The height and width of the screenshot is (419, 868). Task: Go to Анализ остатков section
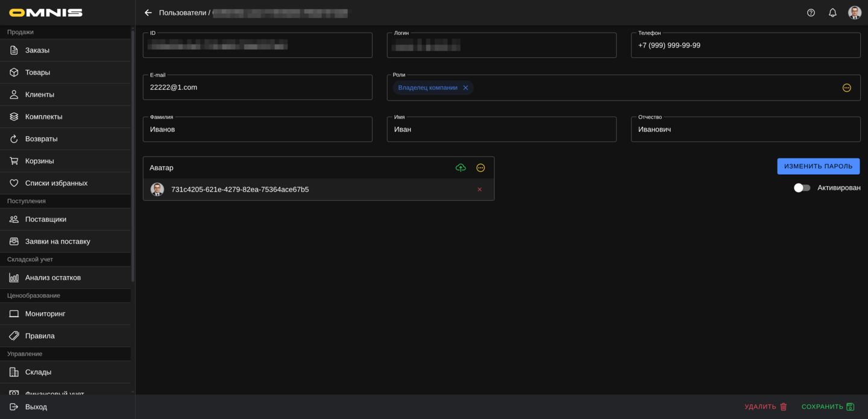coord(53,277)
